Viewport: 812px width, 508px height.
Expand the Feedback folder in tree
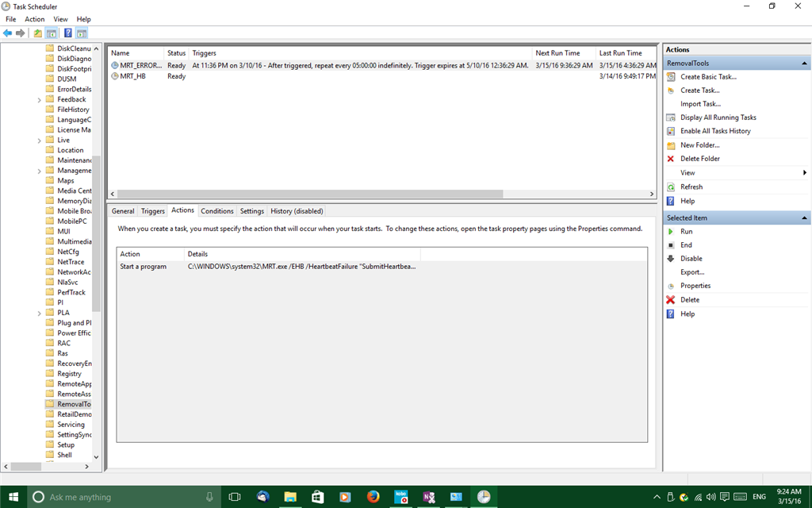point(40,99)
